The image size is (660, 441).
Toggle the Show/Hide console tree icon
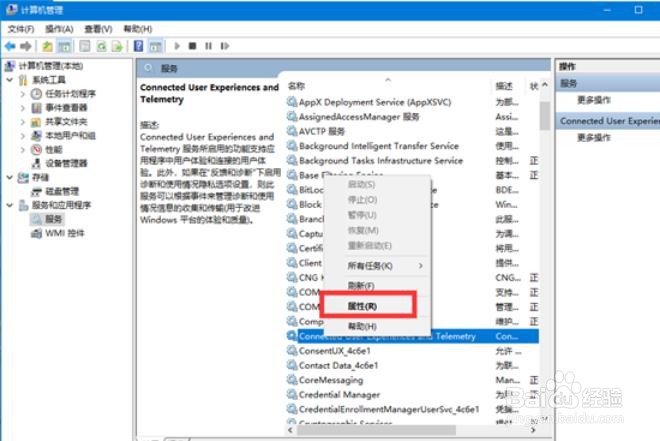pyautogui.click(x=64, y=46)
